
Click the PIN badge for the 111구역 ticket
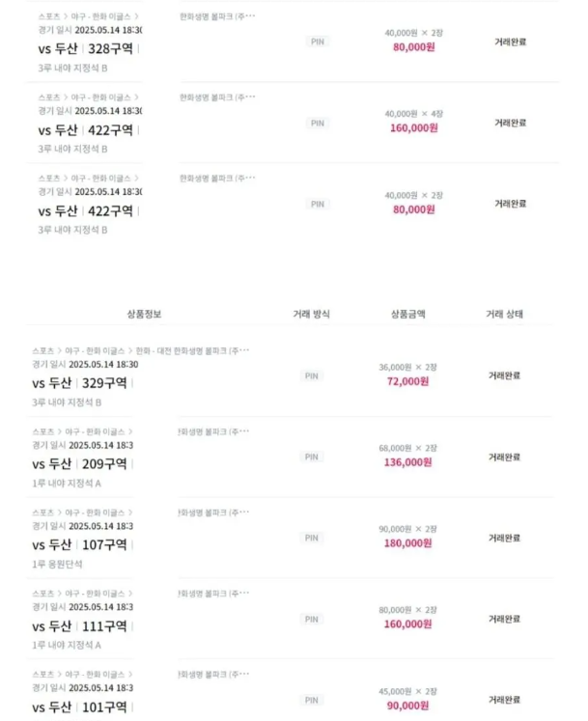pyautogui.click(x=312, y=620)
